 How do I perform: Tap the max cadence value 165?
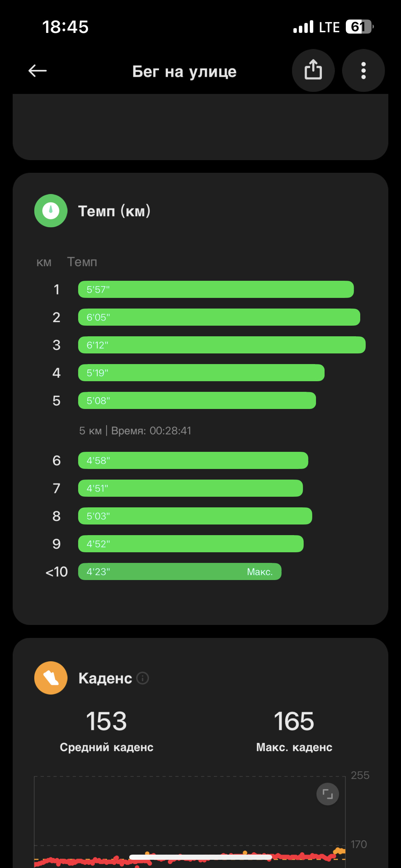294,721
